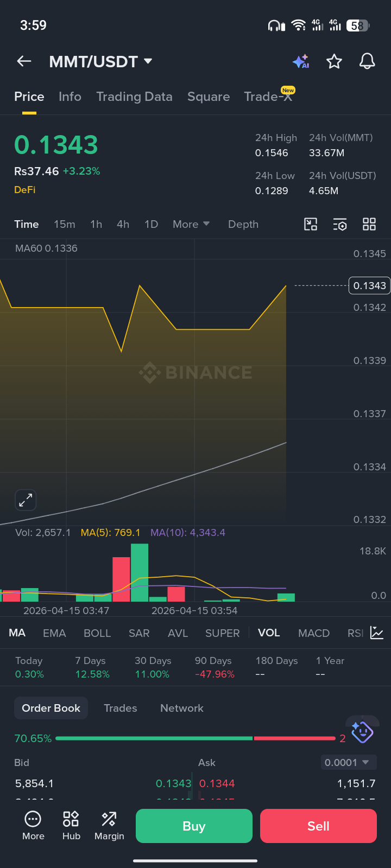Open indicator chart settings icon
Screen dimensions: 391x868
[x=377, y=633]
